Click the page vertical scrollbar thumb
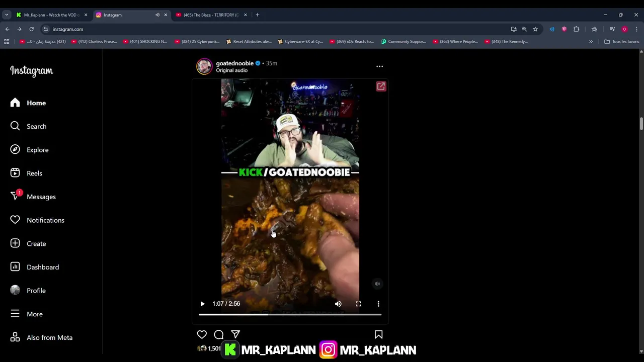 [641, 124]
